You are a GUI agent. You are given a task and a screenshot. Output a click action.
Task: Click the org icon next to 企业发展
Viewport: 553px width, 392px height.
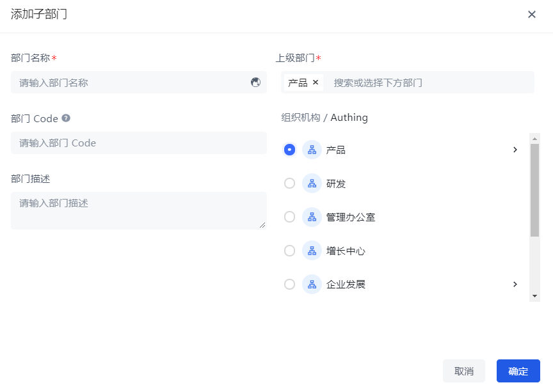coord(312,284)
